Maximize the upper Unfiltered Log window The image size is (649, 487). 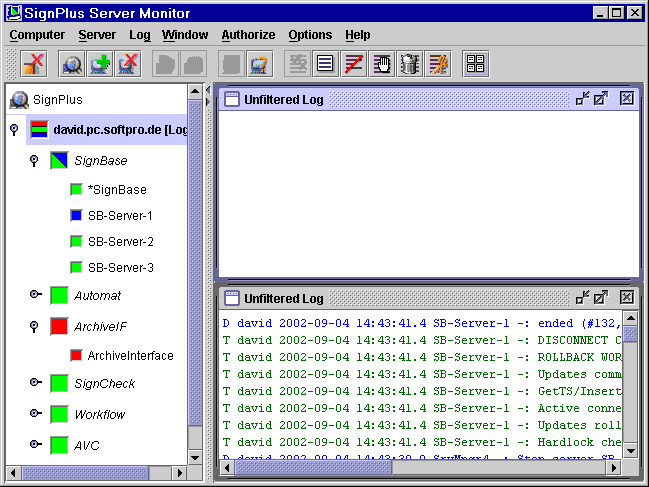(601, 98)
